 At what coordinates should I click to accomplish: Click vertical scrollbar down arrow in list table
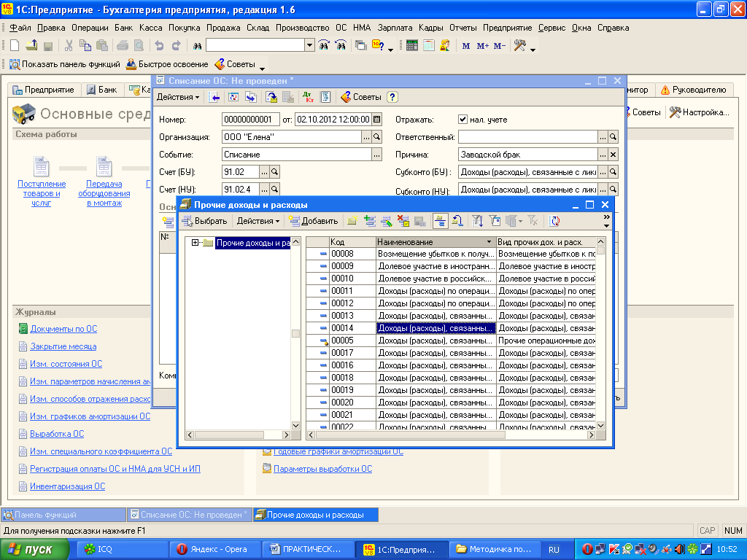pyautogui.click(x=600, y=425)
